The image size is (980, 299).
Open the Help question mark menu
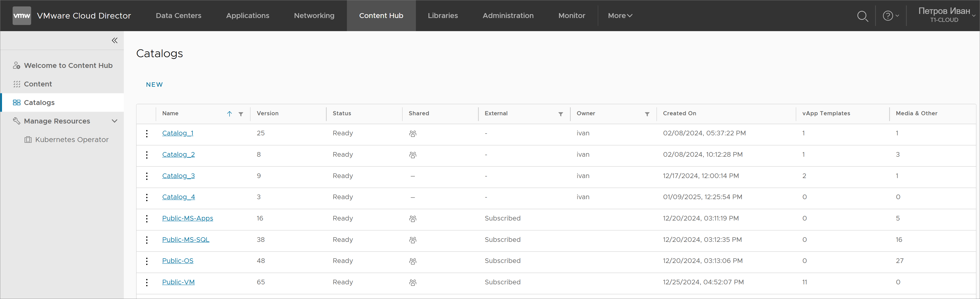click(890, 16)
